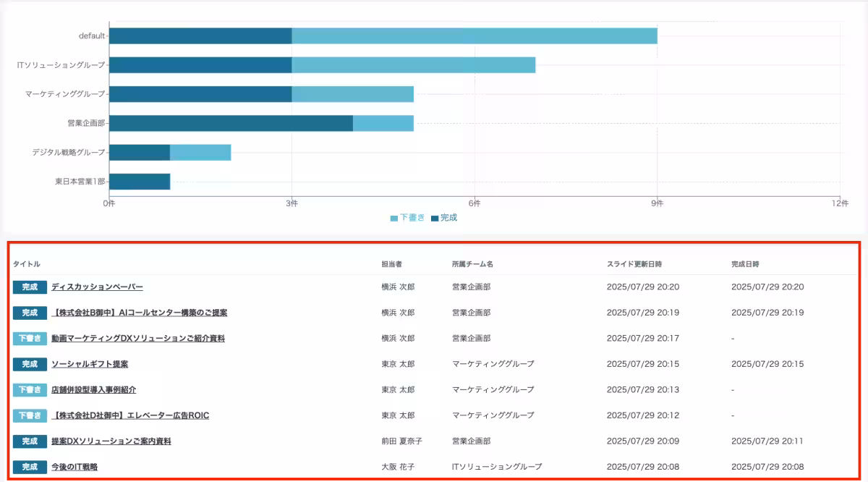868x482 pixels.
Task: Click the 下書き segment of the default bar
Action: tap(474, 35)
